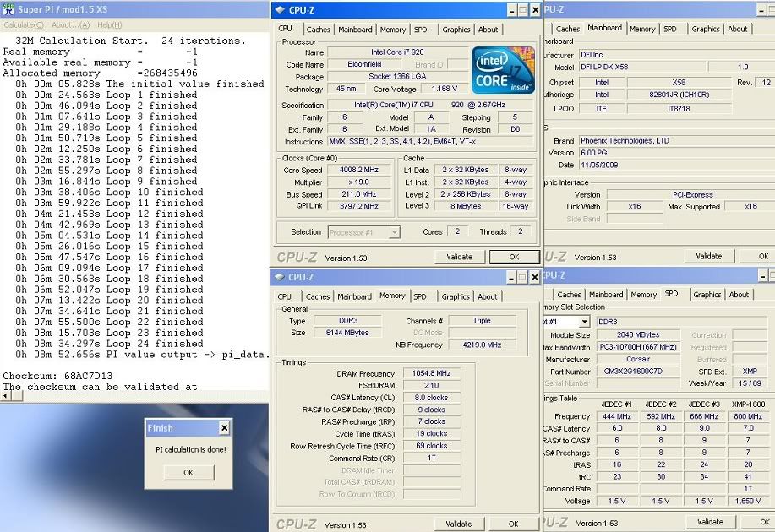The height and width of the screenshot is (532, 775).
Task: Close the CPU-Z window showing memory Timings
Action: tap(534, 276)
